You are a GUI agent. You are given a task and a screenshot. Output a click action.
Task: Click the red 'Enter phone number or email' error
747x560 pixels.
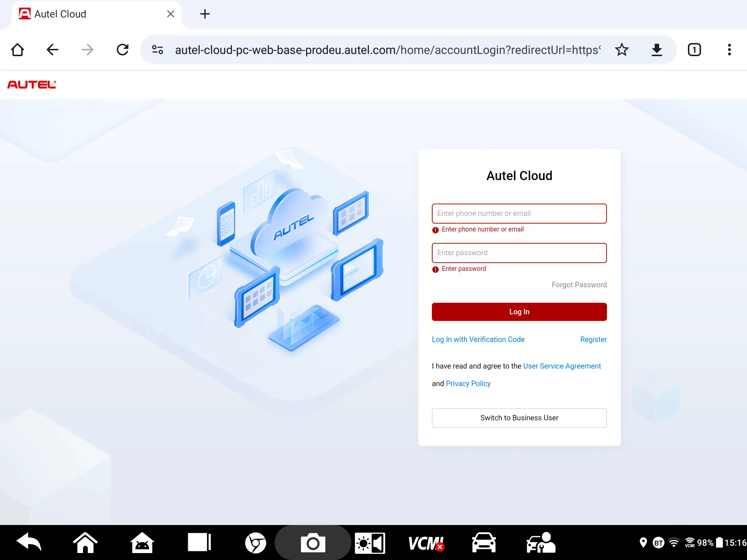coord(483,229)
